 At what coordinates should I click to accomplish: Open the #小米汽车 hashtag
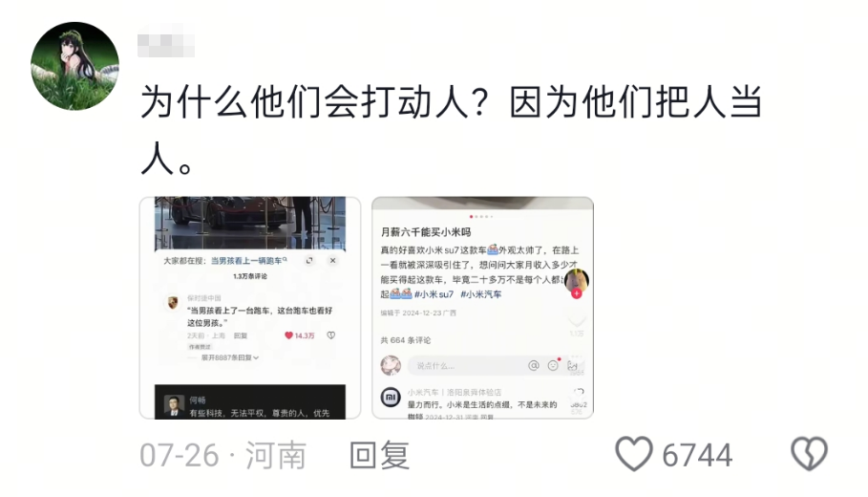click(x=481, y=294)
